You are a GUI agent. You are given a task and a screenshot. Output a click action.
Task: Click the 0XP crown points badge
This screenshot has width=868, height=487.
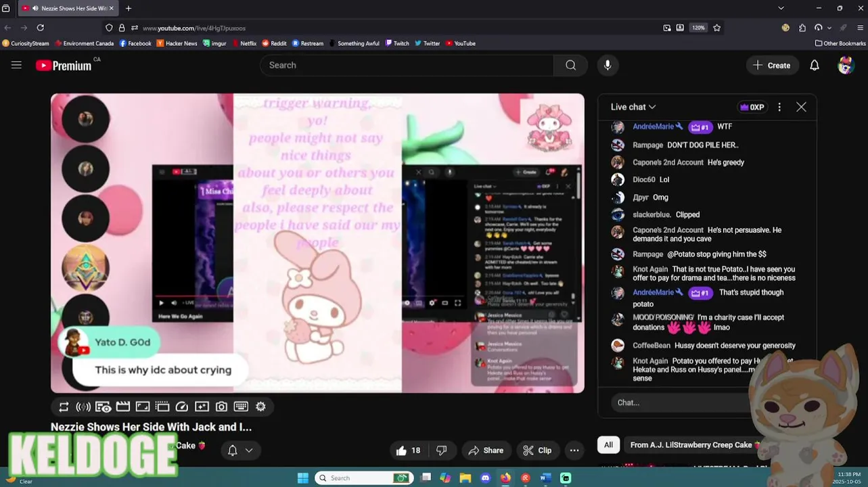[752, 107]
